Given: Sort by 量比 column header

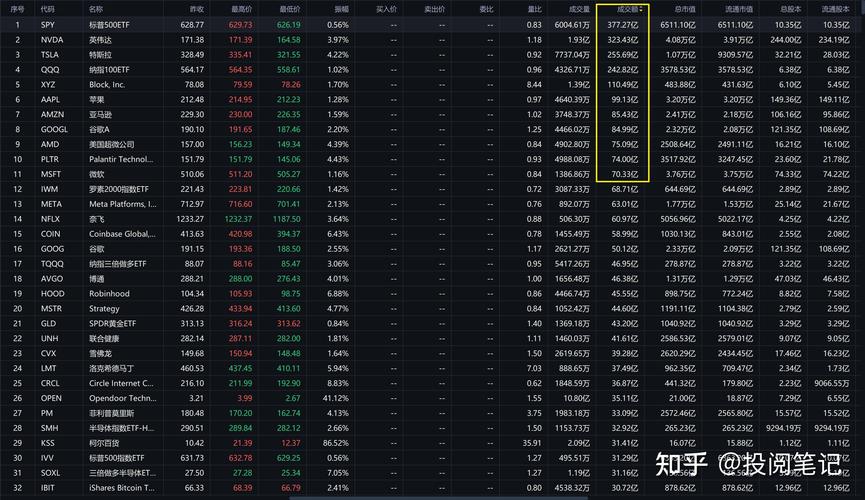Looking at the screenshot, I should click(535, 9).
